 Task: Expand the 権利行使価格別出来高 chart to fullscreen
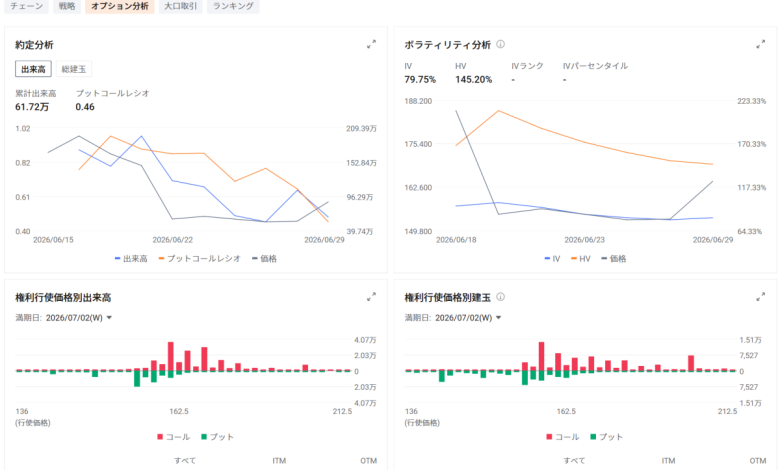[x=371, y=297]
